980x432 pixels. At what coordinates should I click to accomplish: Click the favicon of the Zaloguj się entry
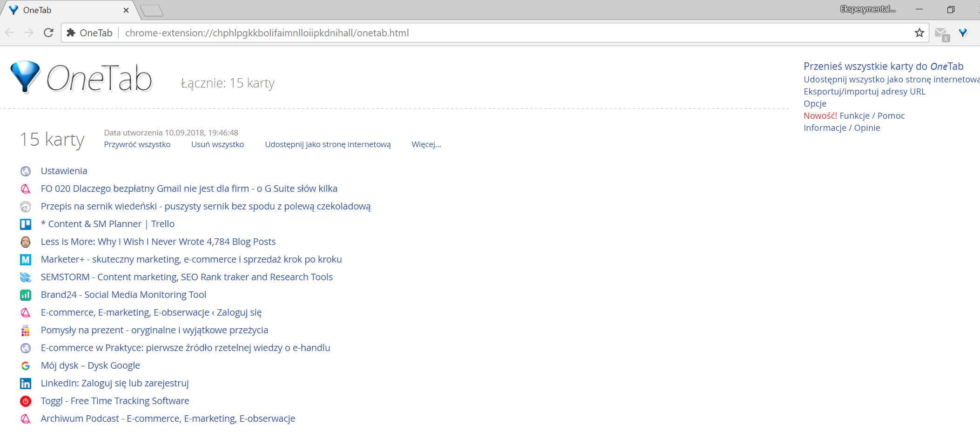26,313
